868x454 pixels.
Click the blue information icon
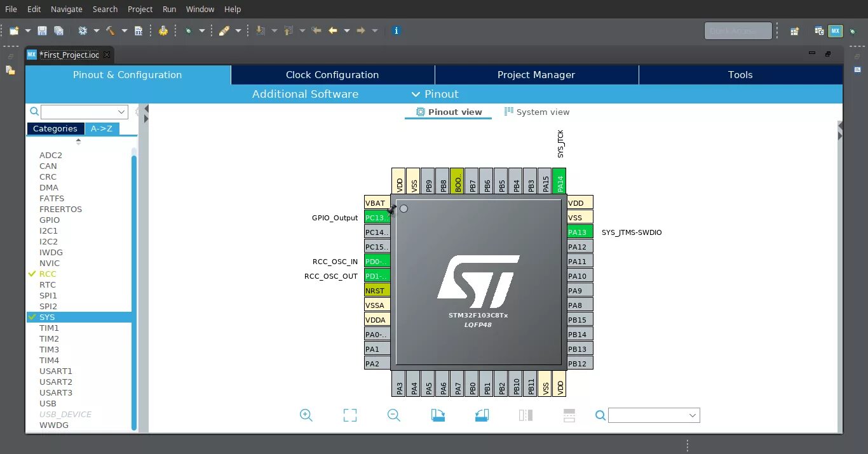point(397,30)
